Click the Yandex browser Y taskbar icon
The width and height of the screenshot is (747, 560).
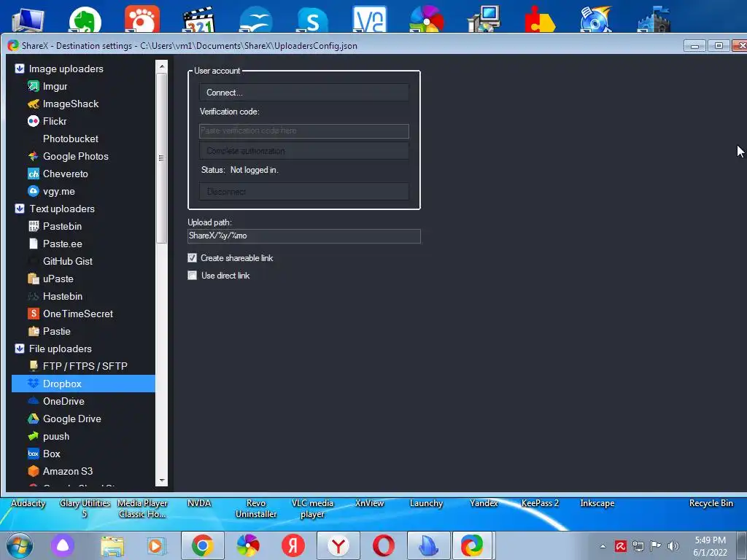338,545
